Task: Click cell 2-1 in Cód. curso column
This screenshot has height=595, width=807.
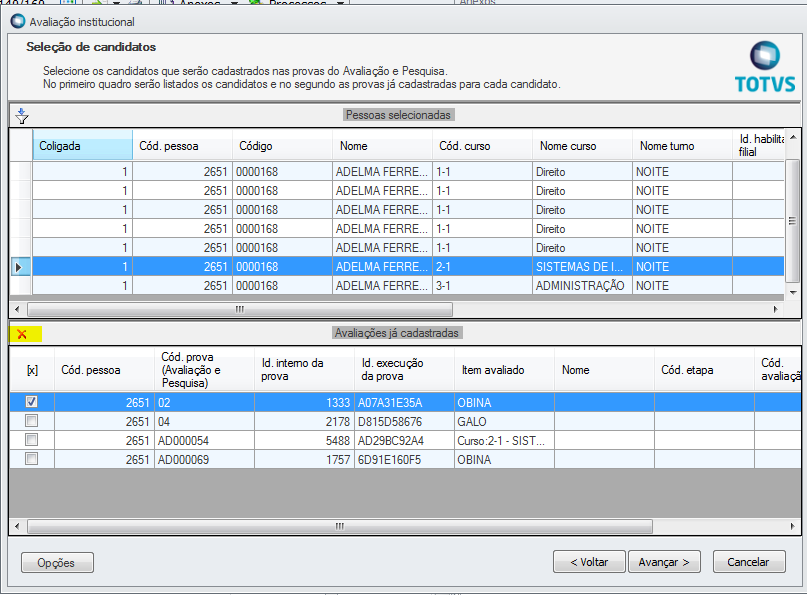Action: tap(482, 267)
